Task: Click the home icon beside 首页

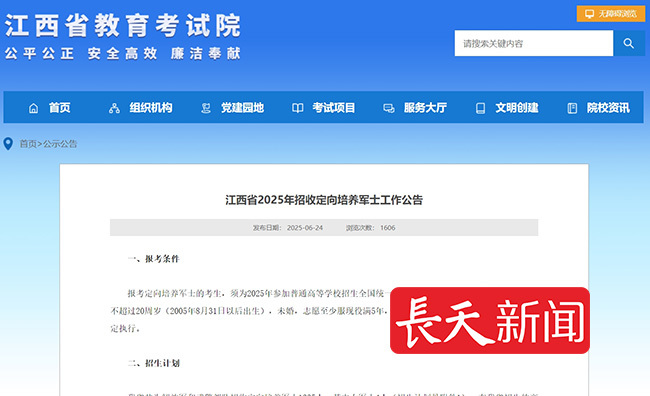Action: coord(34,108)
